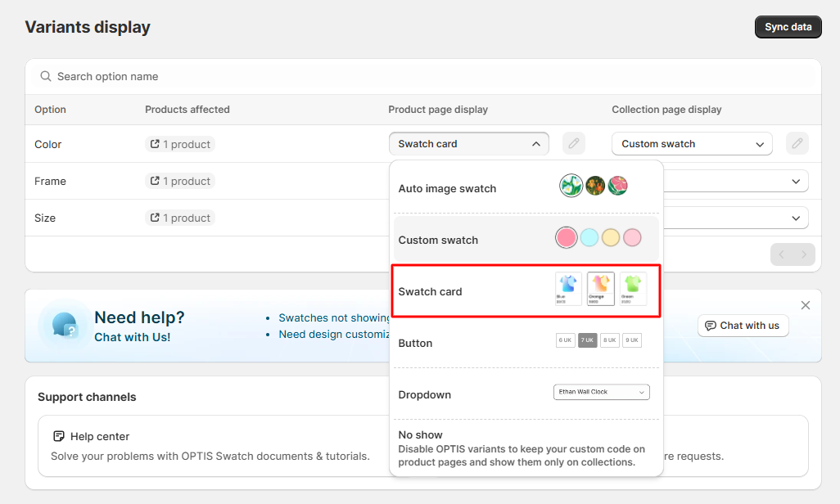Image resolution: width=840 pixels, height=504 pixels.
Task: Select Swatch card in the open list
Action: click(x=526, y=290)
